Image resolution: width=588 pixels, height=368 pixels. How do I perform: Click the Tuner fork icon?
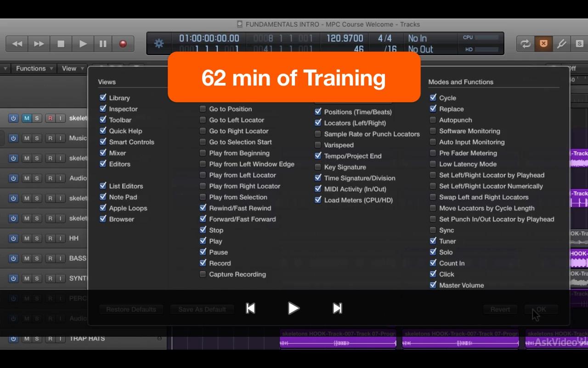[x=561, y=44]
